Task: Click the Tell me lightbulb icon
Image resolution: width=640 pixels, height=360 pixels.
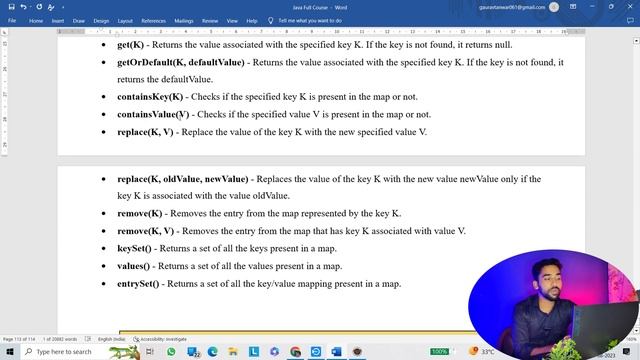Action: [x=270, y=20]
